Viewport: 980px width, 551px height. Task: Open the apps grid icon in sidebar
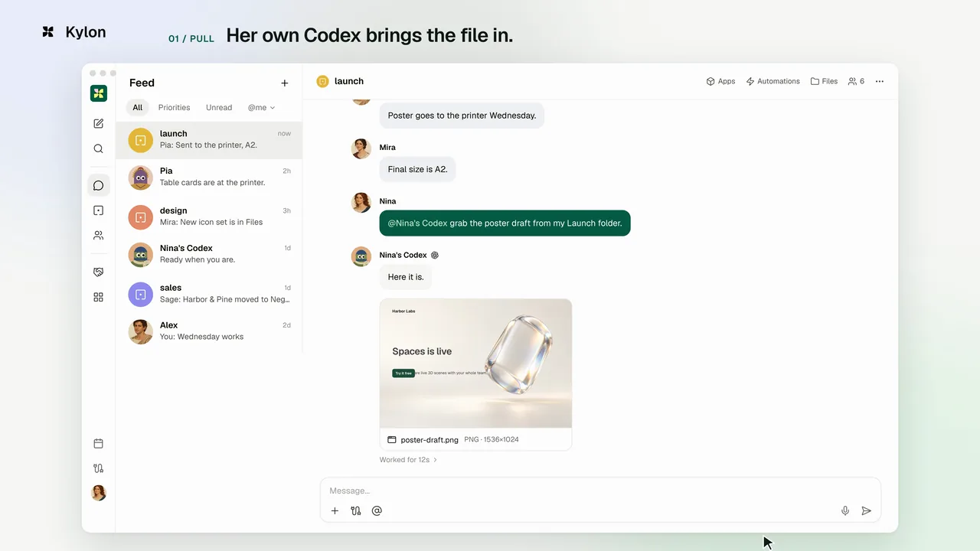pyautogui.click(x=98, y=297)
